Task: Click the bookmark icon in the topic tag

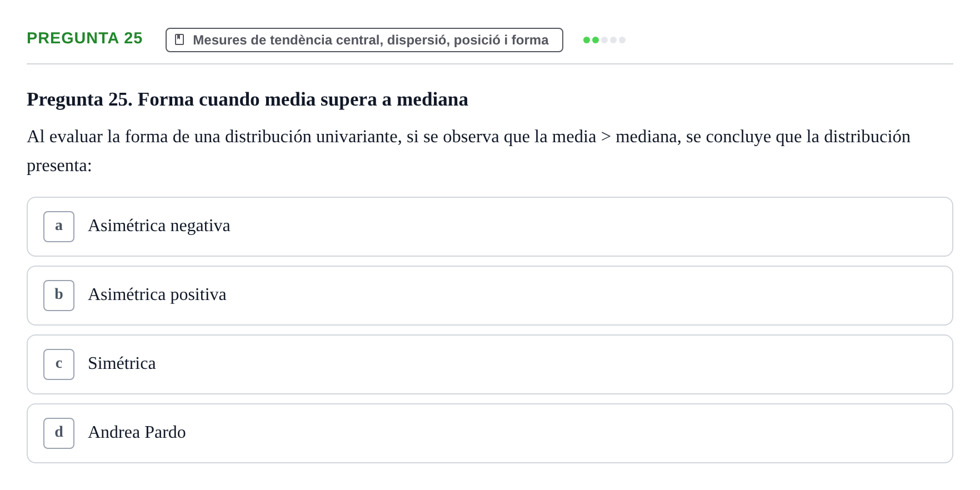Action: (x=179, y=39)
